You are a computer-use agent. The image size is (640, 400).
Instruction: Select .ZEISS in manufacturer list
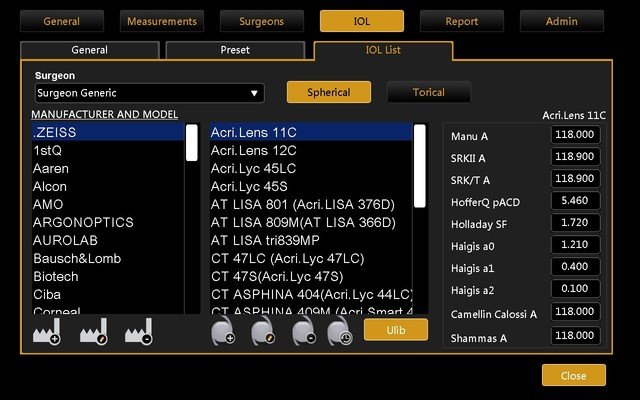point(108,132)
